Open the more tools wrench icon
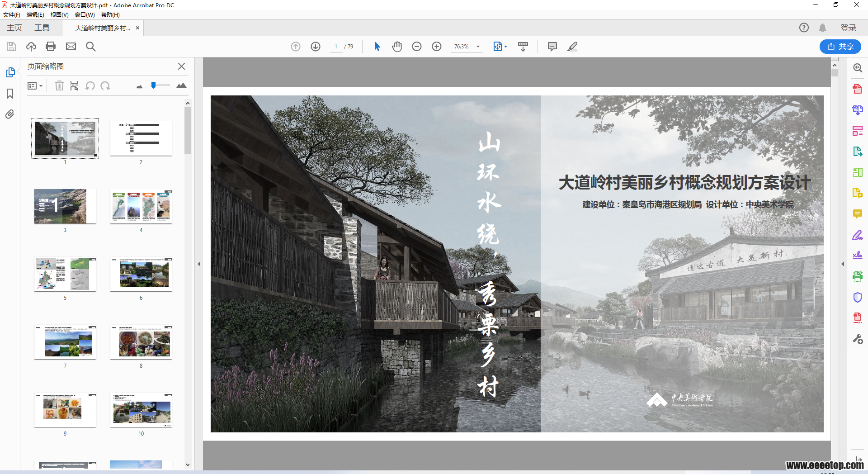Viewport: 868px width, 474px height. pyautogui.click(x=857, y=339)
